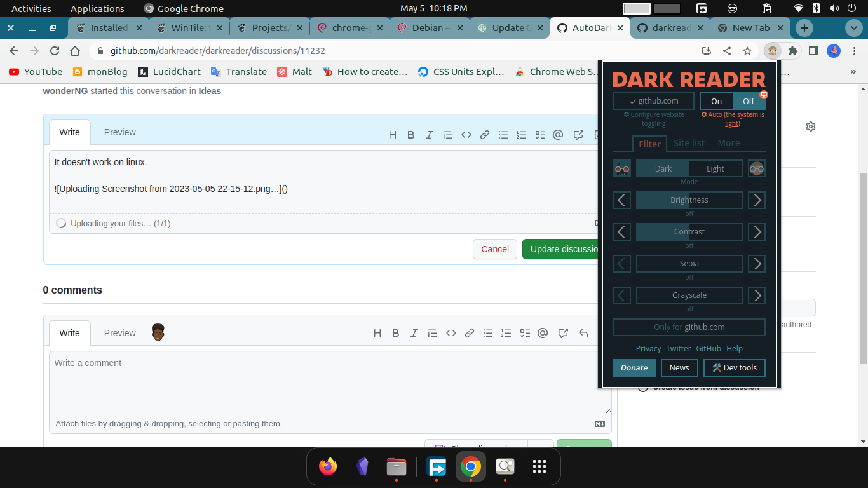This screenshot has width=868, height=488.
Task: Turn Dark Reader On
Action: tap(717, 101)
